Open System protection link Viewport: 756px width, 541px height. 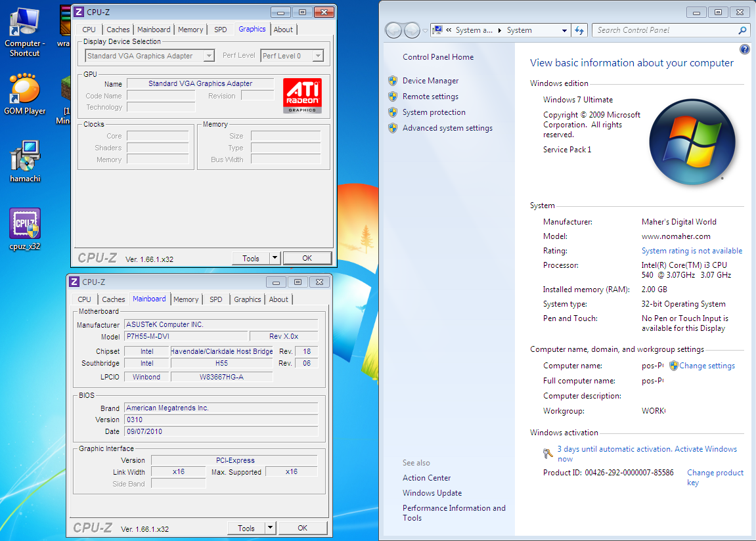point(434,112)
